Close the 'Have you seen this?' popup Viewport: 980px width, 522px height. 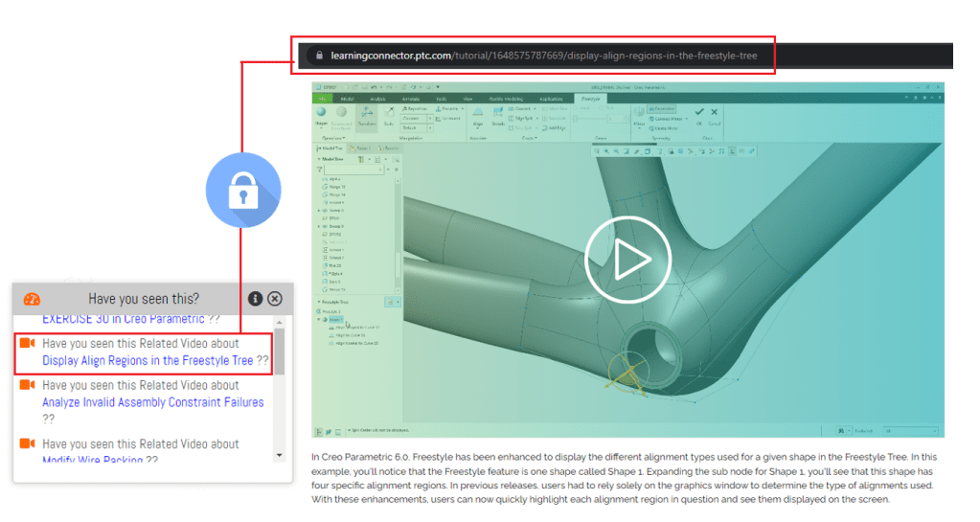(275, 299)
